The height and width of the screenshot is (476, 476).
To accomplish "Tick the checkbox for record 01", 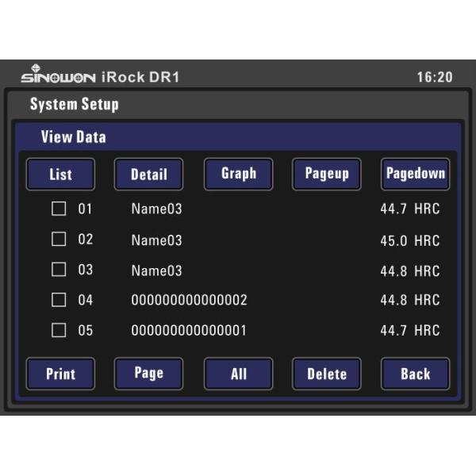I will (59, 209).
